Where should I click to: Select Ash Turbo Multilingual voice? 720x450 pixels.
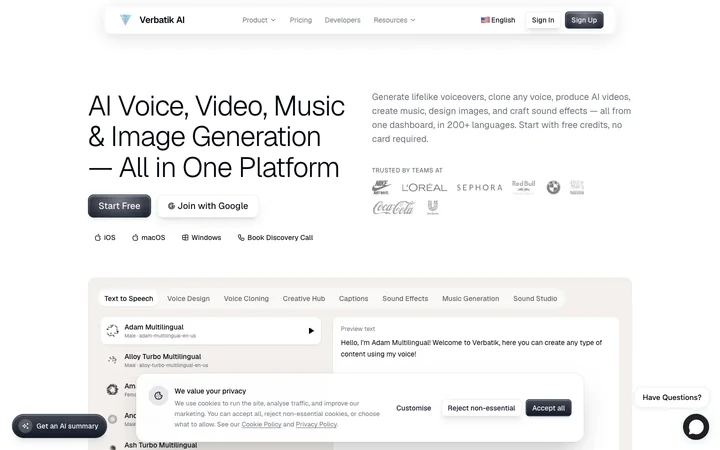click(x=161, y=445)
